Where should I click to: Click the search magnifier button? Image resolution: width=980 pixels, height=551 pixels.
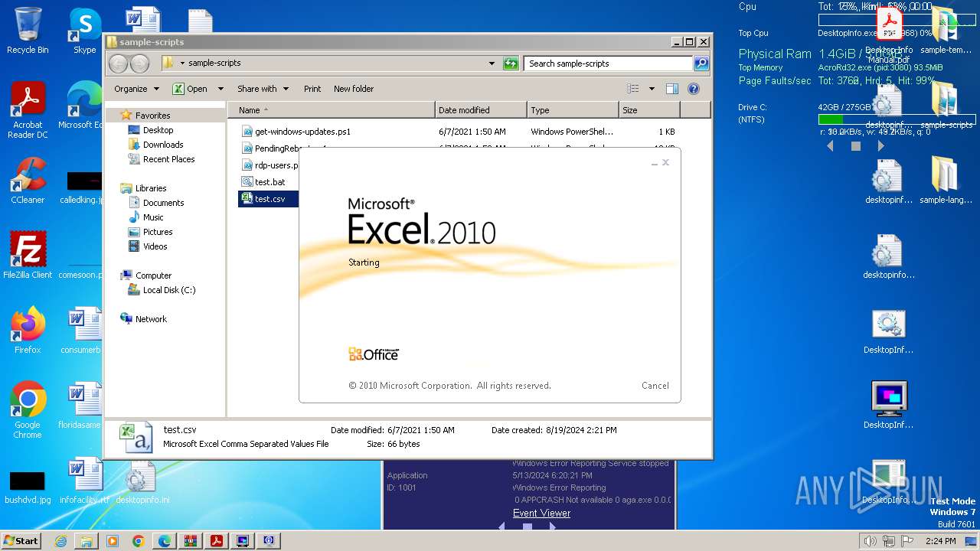tap(701, 64)
